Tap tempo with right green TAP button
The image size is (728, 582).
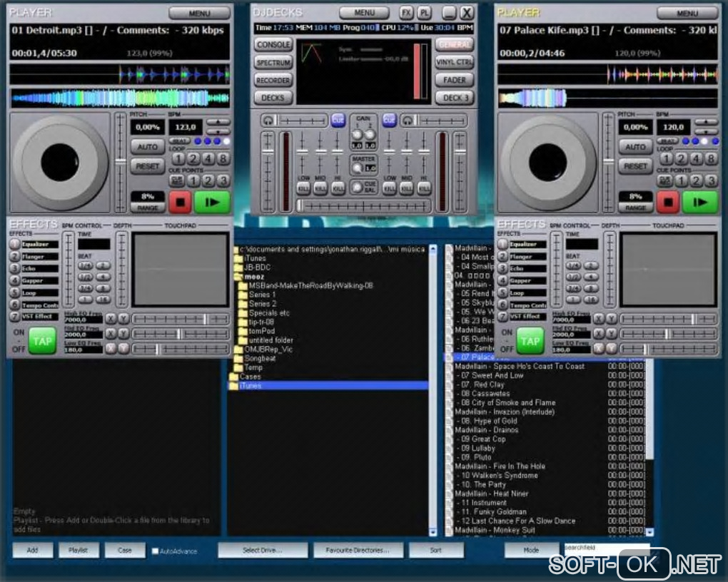[530, 341]
